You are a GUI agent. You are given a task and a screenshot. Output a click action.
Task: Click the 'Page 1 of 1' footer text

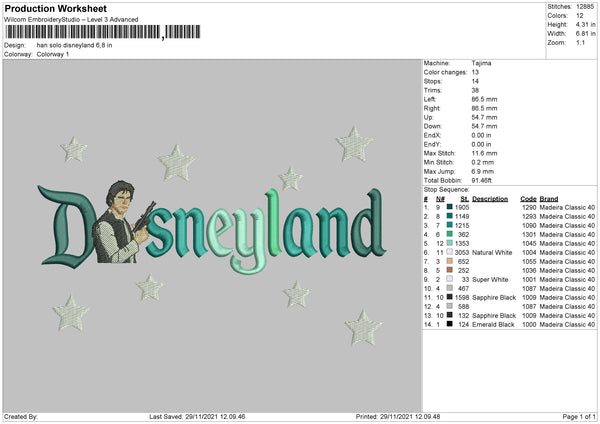click(579, 417)
